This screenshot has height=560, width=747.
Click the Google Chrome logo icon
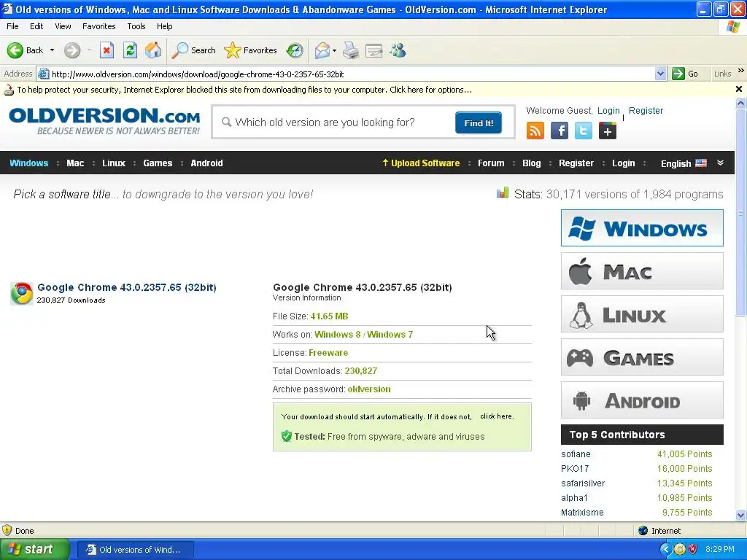coord(22,293)
